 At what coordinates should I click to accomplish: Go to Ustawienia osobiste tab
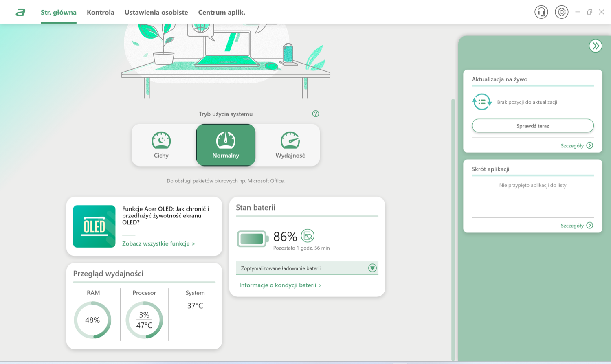[x=156, y=12]
